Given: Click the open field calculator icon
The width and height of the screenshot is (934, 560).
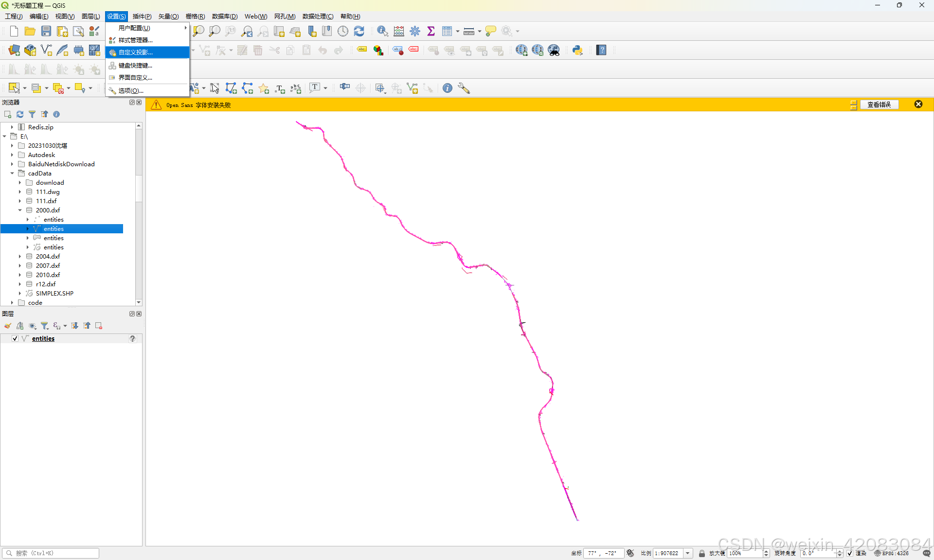Looking at the screenshot, I should [x=399, y=32].
